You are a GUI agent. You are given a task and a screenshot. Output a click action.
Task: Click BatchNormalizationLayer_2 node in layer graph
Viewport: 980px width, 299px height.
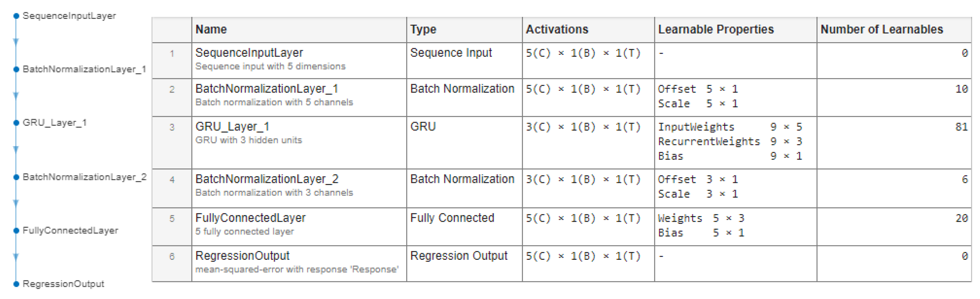point(16,177)
